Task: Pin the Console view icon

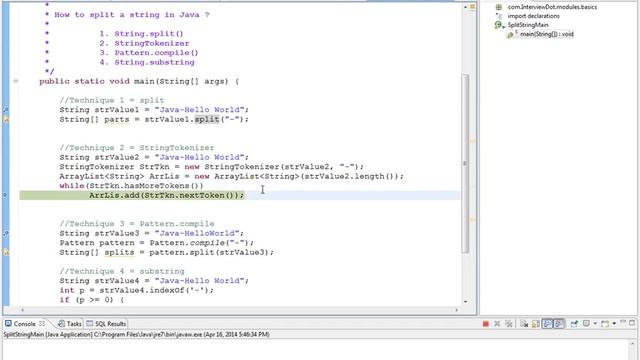Action: point(574,324)
